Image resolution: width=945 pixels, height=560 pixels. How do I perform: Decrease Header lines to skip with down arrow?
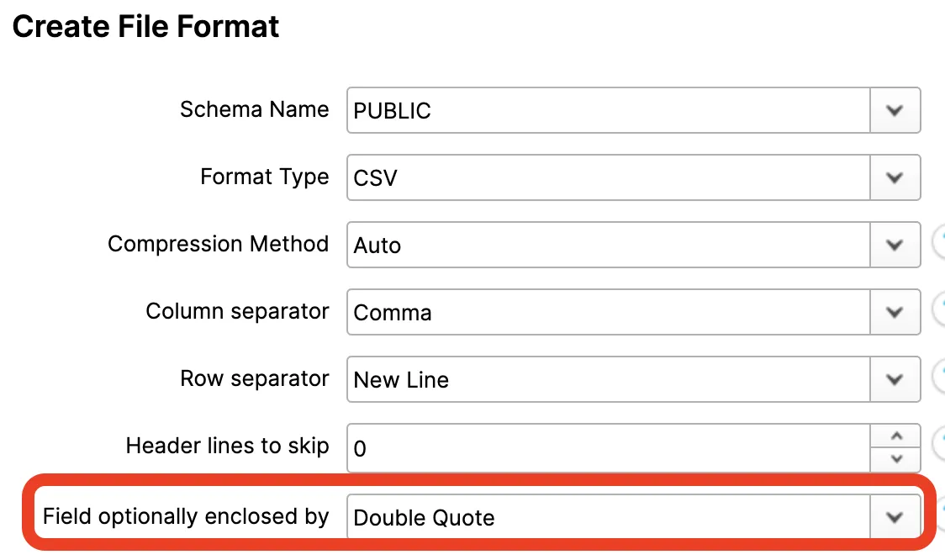coord(895,458)
